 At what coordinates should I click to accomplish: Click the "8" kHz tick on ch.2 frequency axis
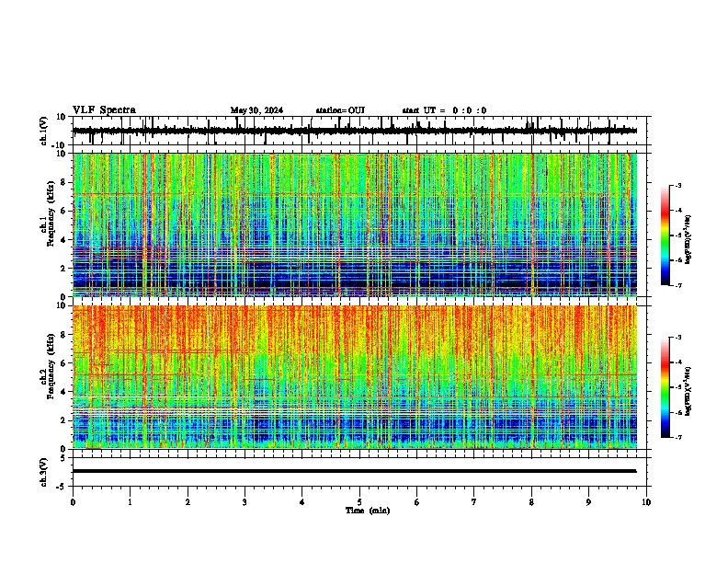tap(63, 335)
